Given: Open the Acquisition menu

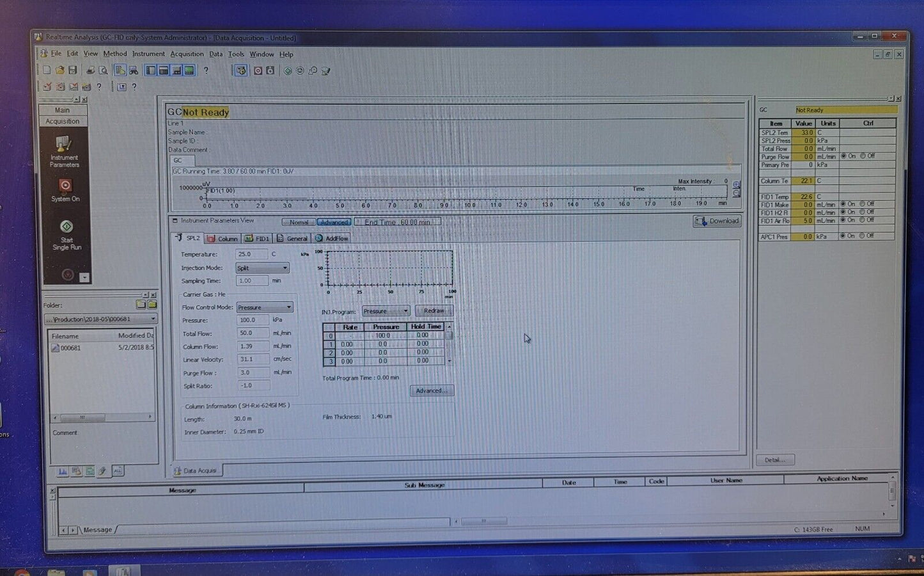Looking at the screenshot, I should pos(187,54).
